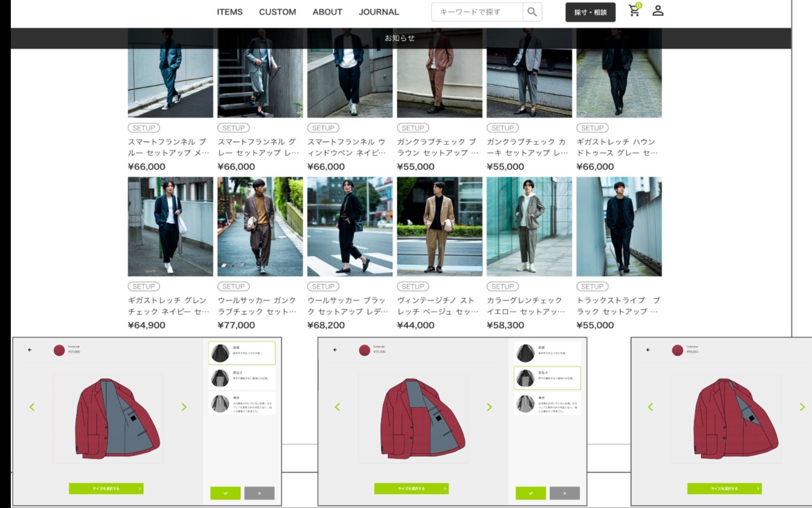The width and height of the screenshot is (812, 508).
Task: Click the red fabric swatch in left panel
Action: click(x=59, y=351)
